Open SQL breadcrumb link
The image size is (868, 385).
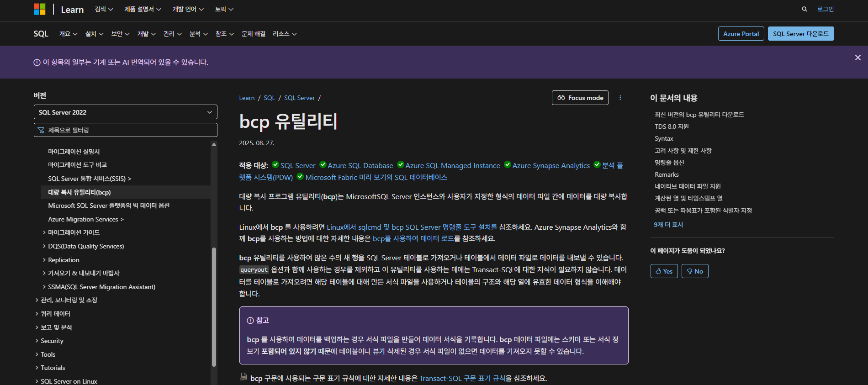[x=269, y=98]
